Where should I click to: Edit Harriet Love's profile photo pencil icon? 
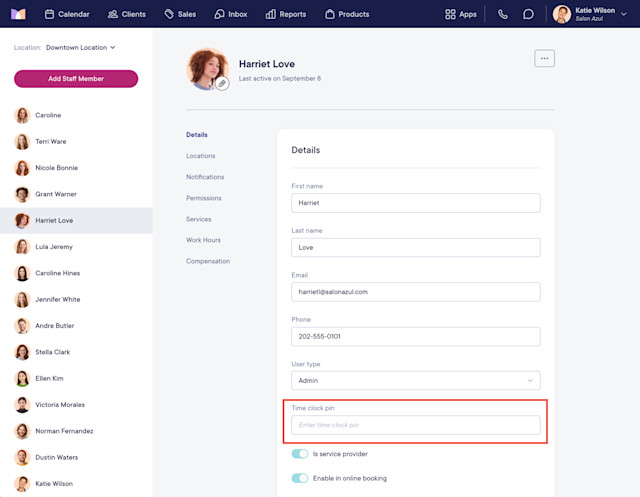click(222, 83)
